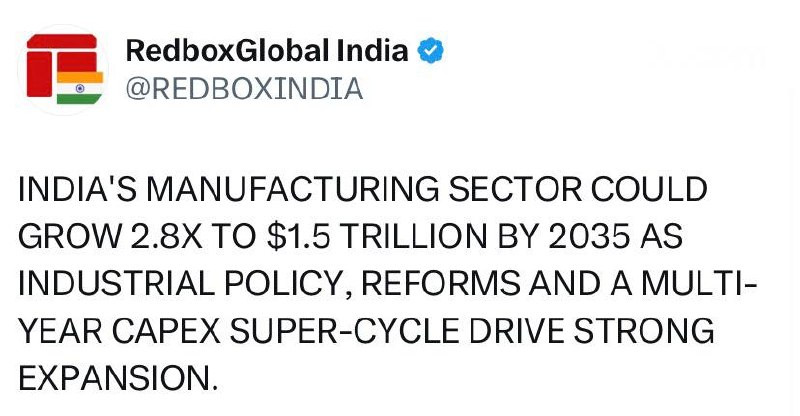Click the word MANUFACTURING in the tweet

pos(292,189)
